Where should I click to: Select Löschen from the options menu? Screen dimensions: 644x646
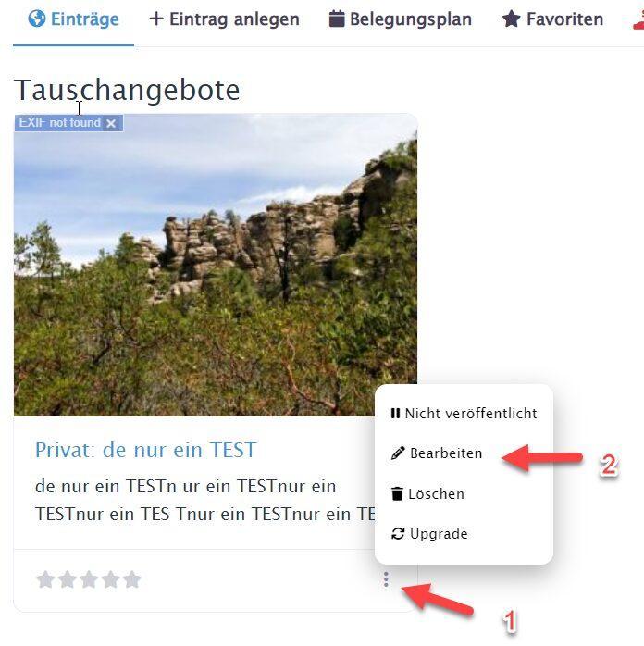click(427, 493)
